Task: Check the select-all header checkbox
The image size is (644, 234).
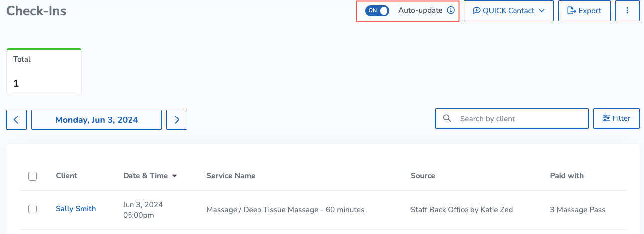Action: tap(32, 176)
